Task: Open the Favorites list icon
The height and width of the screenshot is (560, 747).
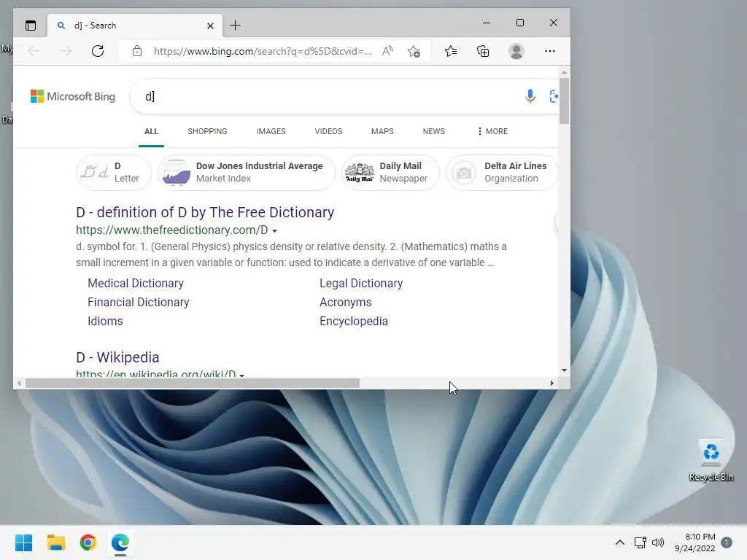Action: pyautogui.click(x=451, y=51)
